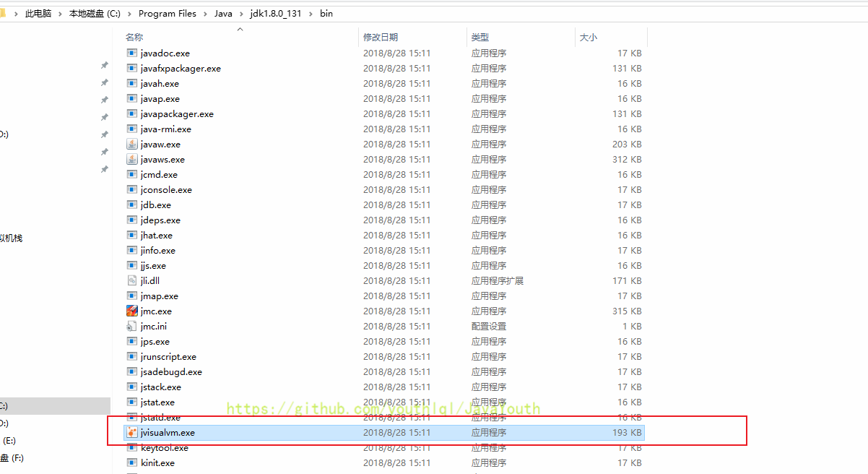Go to Program Files in breadcrumb path
The height and width of the screenshot is (474, 868).
[x=168, y=13]
